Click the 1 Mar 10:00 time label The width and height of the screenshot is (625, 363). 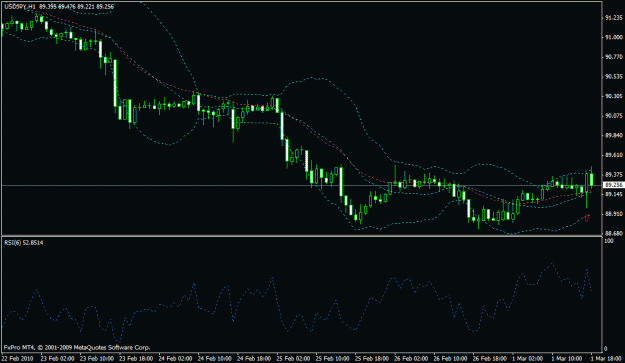(x=567, y=358)
